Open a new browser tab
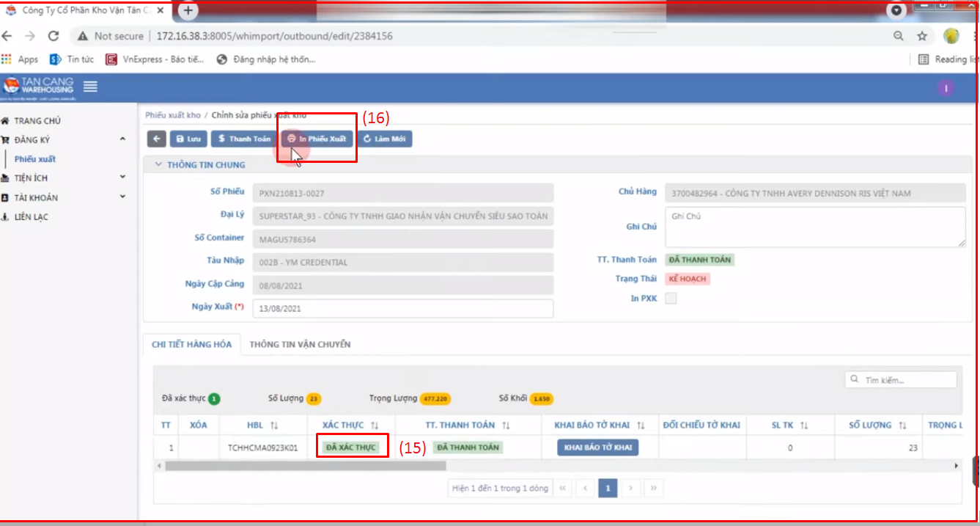Viewport: 980px width, 526px height. [188, 11]
